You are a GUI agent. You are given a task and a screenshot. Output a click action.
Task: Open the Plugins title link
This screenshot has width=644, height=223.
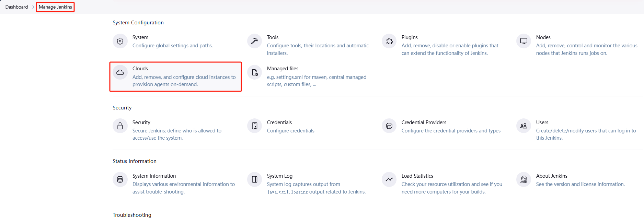410,37
